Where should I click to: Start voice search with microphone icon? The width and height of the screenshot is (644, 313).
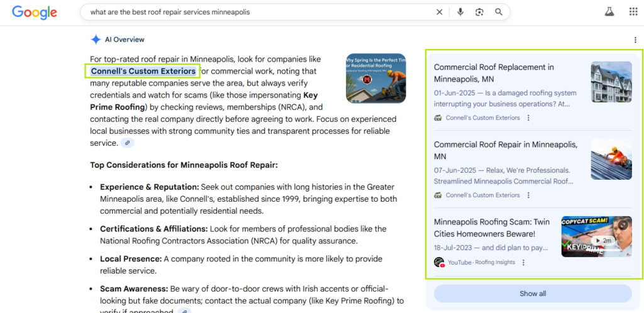[x=460, y=12]
